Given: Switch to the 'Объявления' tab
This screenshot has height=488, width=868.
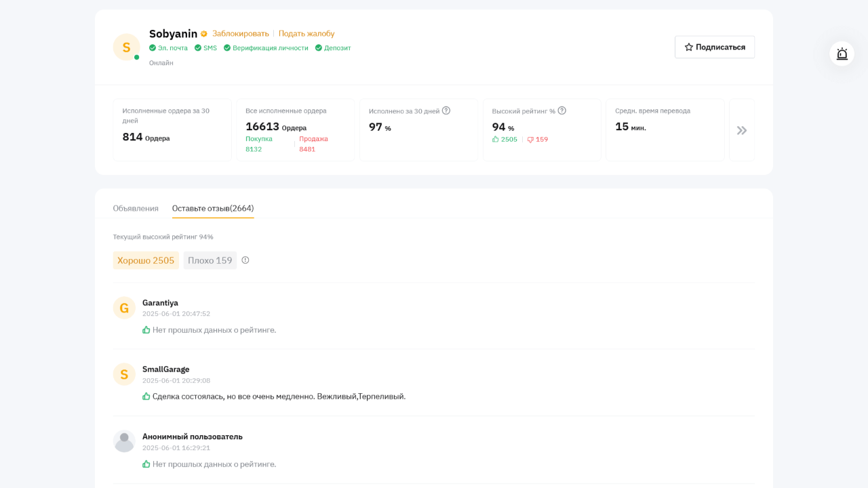Looking at the screenshot, I should tap(136, 208).
